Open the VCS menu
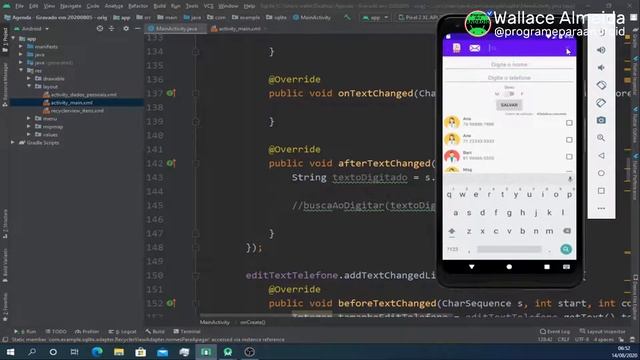The image size is (640, 360). click(209, 6)
